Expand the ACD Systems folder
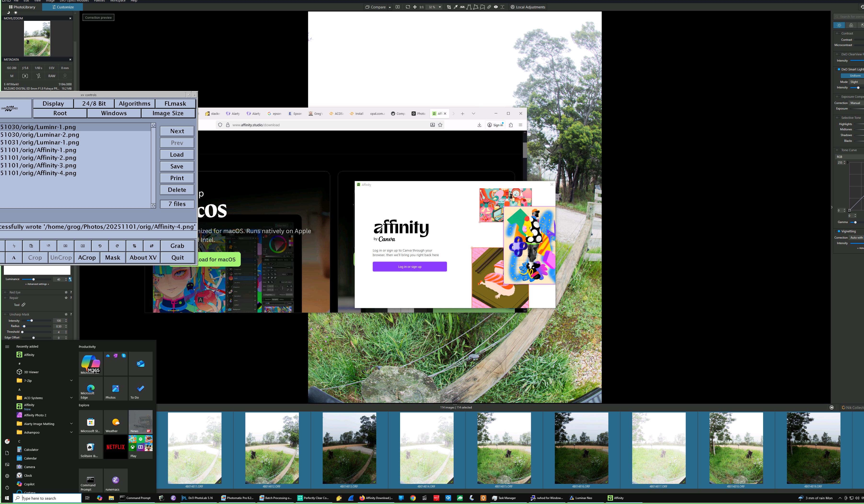Viewport: 864px width, 504px height. pyautogui.click(x=71, y=398)
